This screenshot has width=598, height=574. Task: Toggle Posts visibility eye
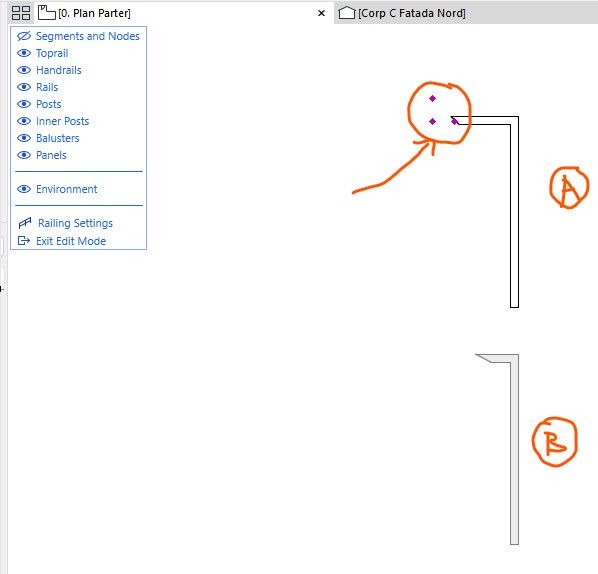24,104
